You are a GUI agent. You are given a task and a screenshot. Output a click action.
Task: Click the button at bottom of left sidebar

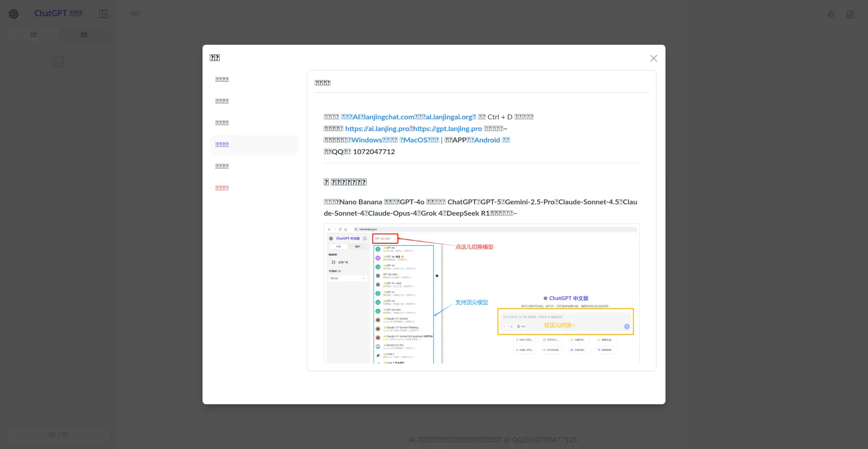tap(59, 435)
